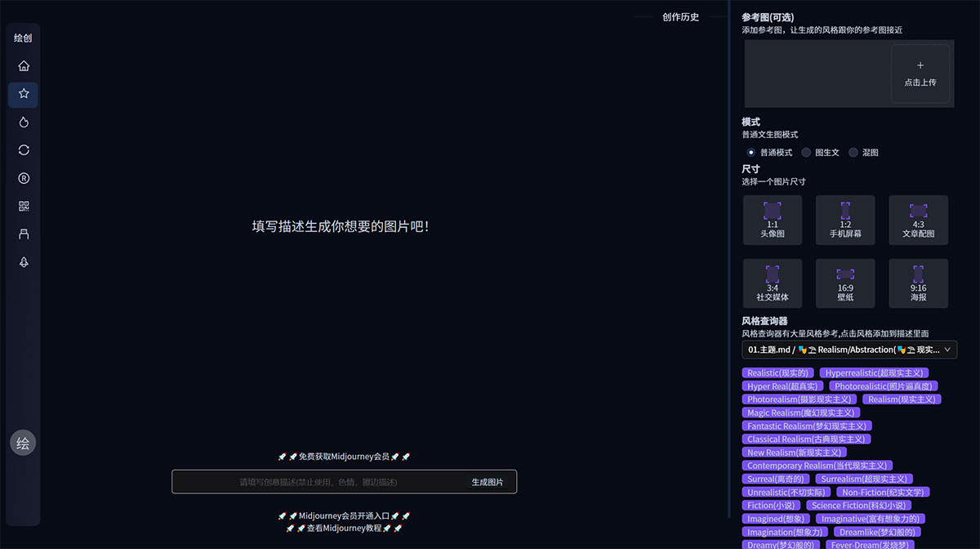
Task: Switch to 混图 mode
Action: (853, 152)
